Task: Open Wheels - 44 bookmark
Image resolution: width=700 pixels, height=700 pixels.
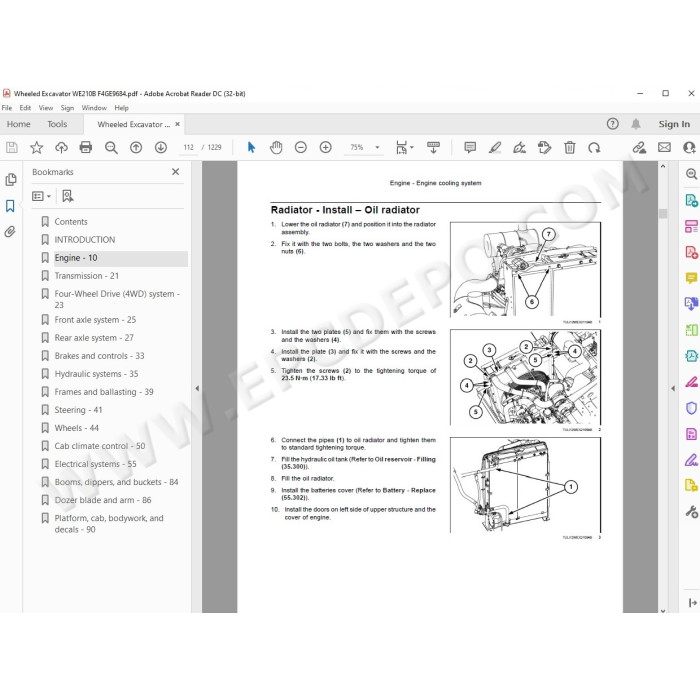Action: tap(76, 428)
